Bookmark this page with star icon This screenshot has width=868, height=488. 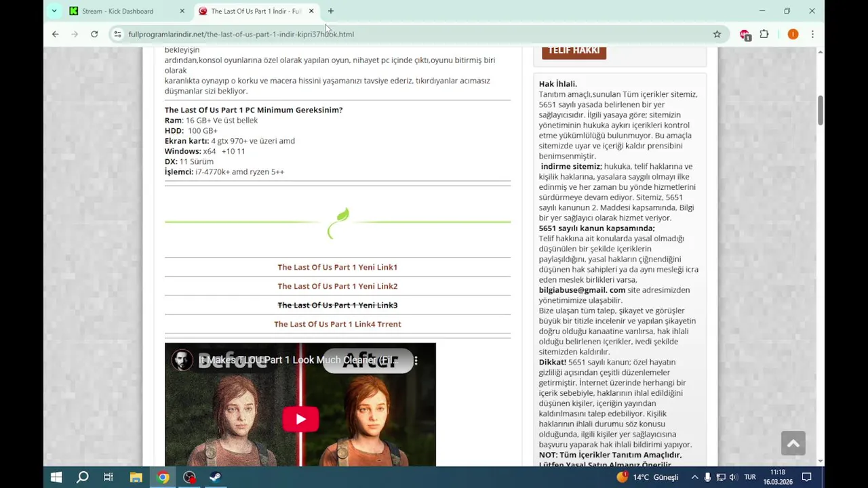[717, 34]
